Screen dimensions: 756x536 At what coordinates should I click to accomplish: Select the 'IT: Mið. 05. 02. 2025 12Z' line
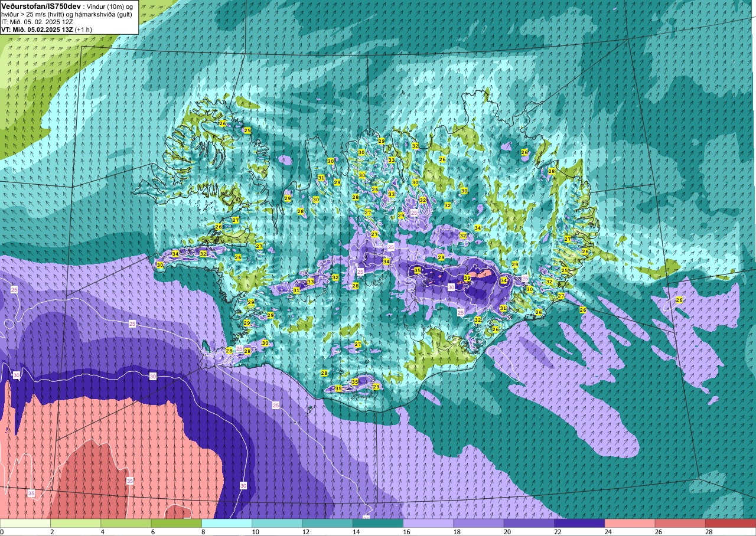(x=37, y=21)
